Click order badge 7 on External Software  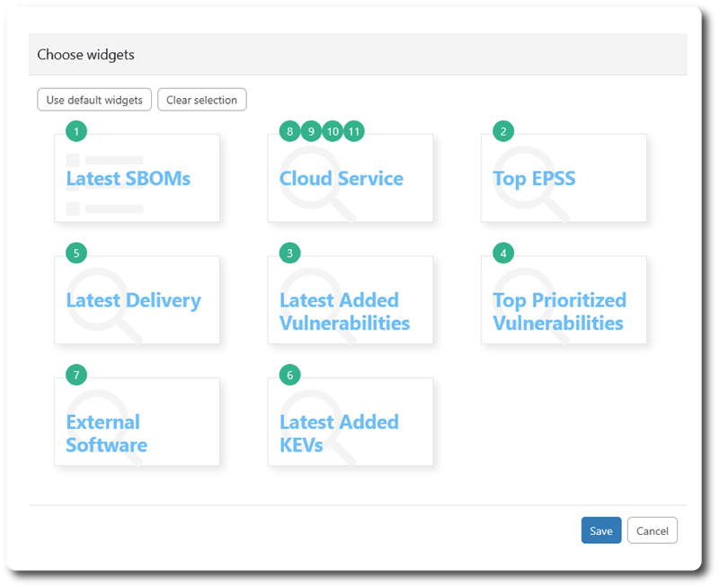coord(76,375)
